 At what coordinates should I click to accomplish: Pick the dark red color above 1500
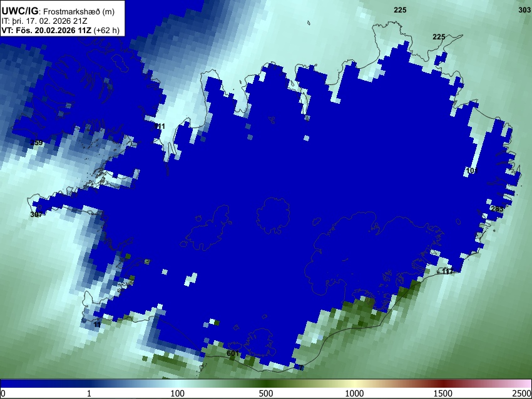[x=443, y=383]
